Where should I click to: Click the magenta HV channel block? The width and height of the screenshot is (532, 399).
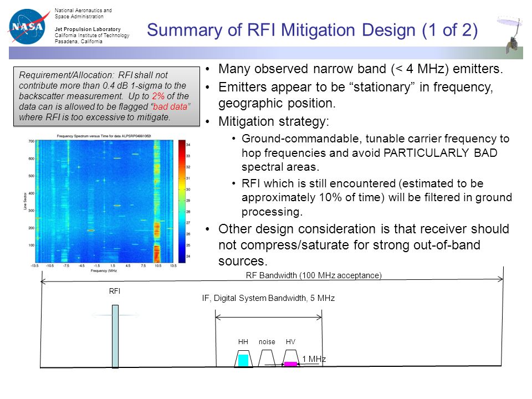click(291, 364)
